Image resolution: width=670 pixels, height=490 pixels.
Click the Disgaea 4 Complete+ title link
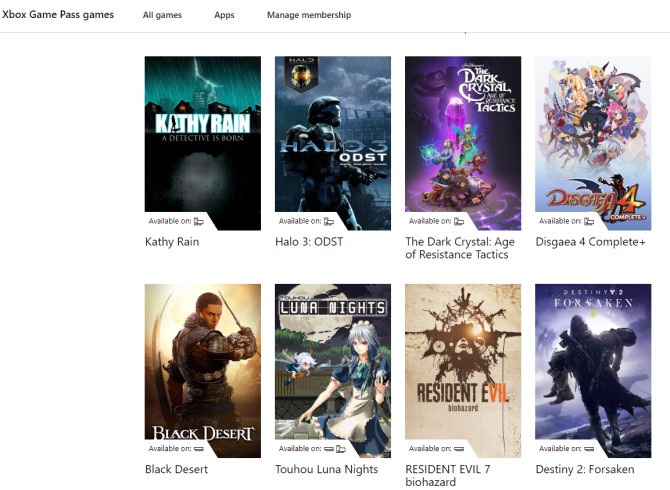(x=590, y=242)
